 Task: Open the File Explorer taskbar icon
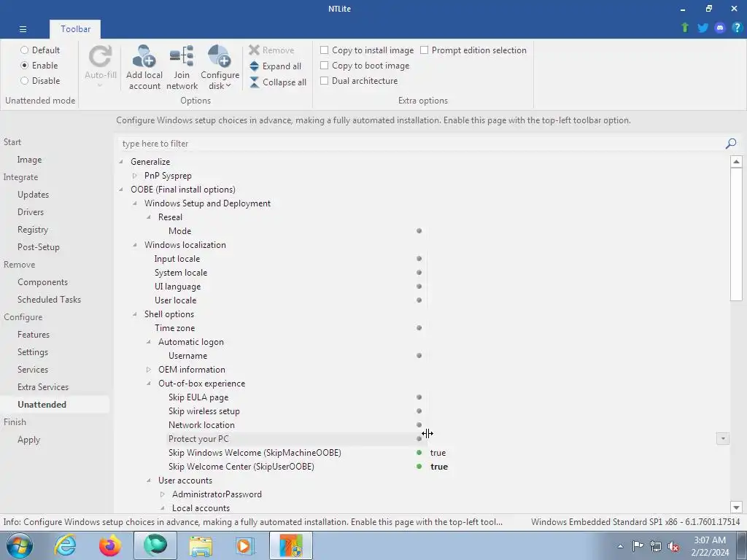click(x=201, y=545)
